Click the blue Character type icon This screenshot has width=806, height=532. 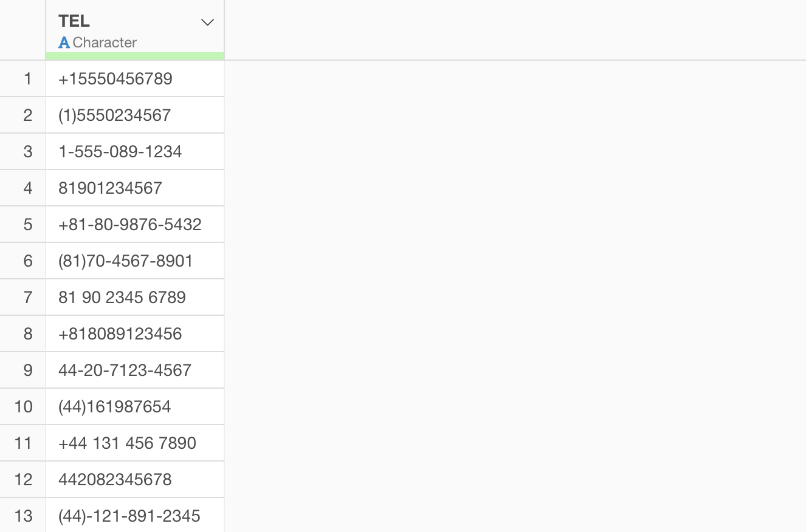click(x=64, y=43)
